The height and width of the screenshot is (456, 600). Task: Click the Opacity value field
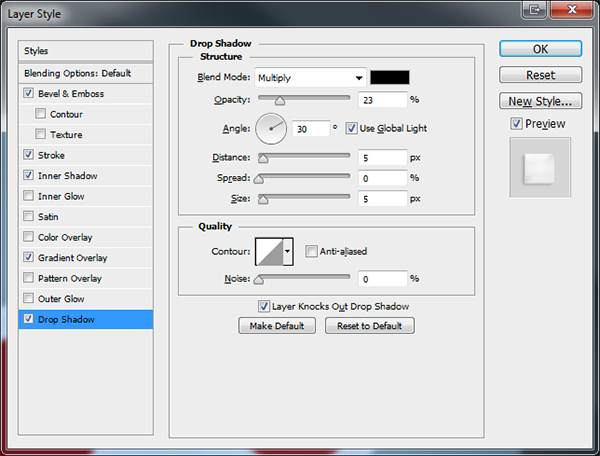(x=382, y=100)
